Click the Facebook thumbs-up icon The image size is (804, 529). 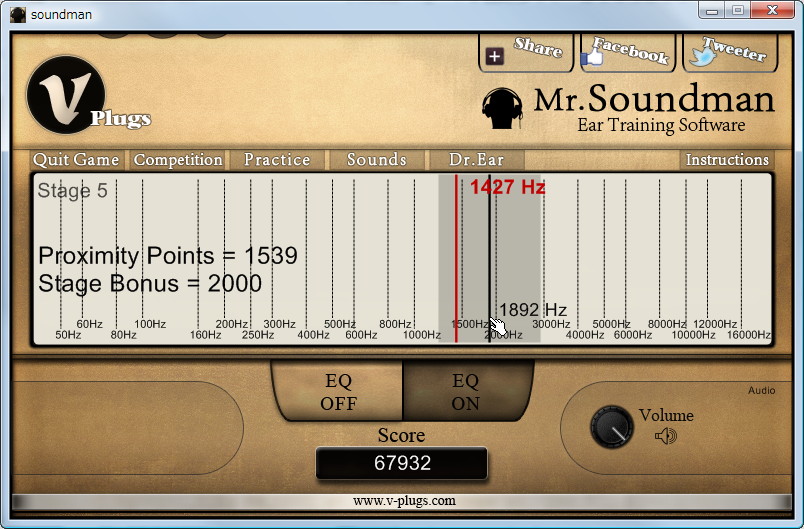592,55
